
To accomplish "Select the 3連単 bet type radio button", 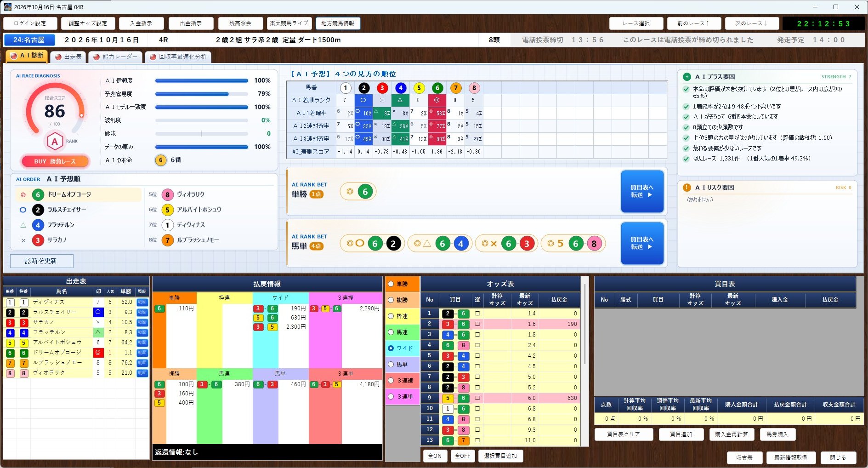I will click(x=391, y=397).
